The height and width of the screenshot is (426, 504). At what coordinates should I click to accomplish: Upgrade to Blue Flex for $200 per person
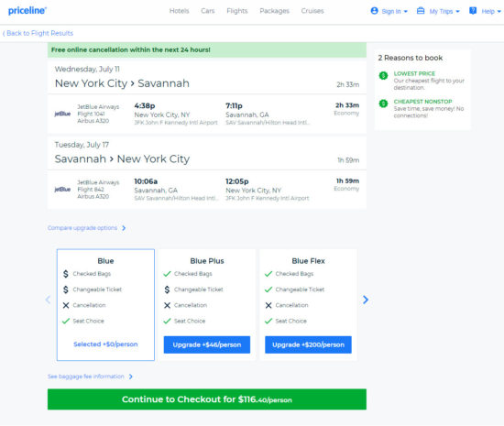click(x=308, y=344)
